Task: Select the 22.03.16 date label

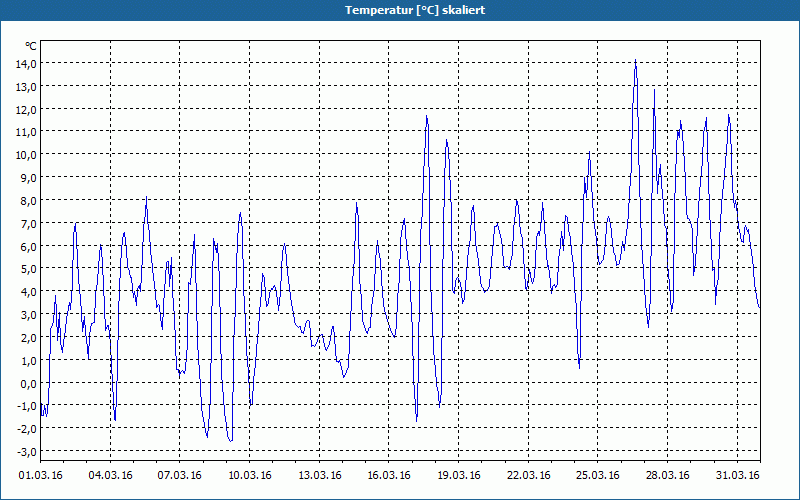Action: 529,475
